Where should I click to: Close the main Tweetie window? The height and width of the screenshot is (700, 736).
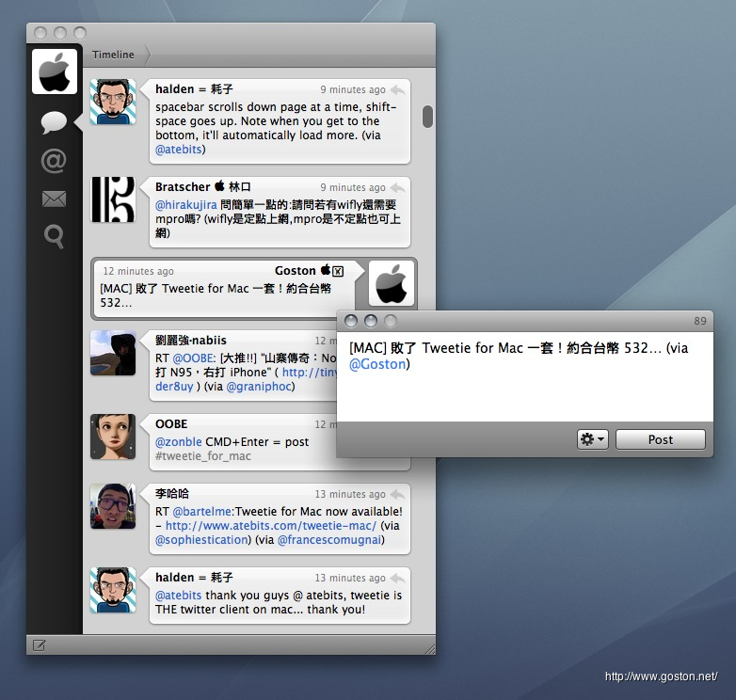click(40, 33)
